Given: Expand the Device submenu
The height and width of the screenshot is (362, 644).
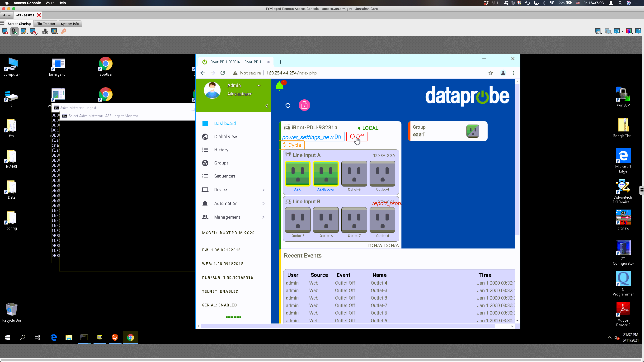Looking at the screenshot, I should (x=233, y=190).
